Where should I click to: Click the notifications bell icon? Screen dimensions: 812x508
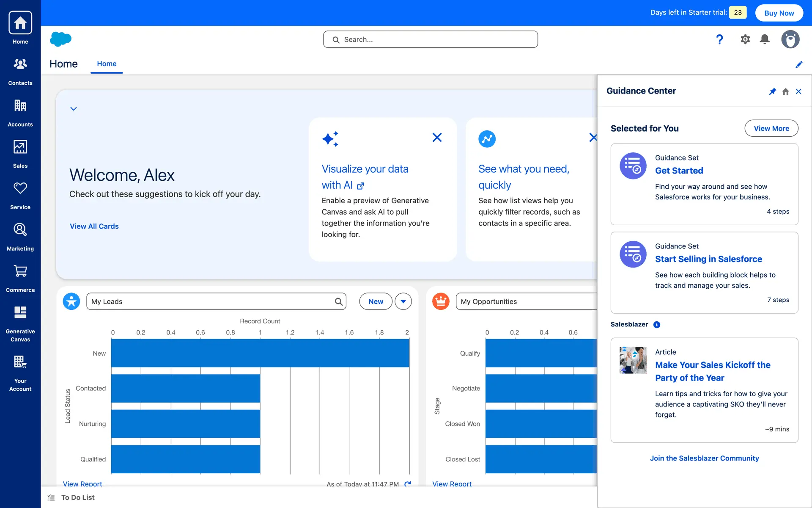click(x=764, y=39)
